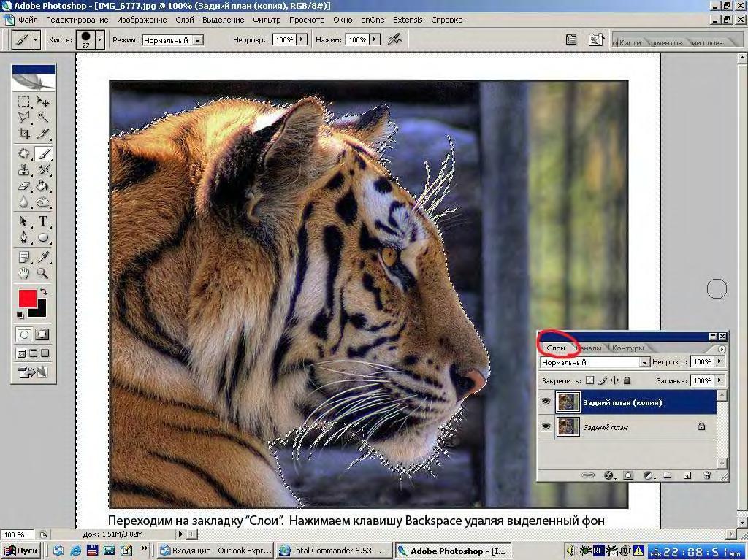The image size is (748, 560).
Task: Toggle lock transparent pixels checkbox
Action: [589, 380]
